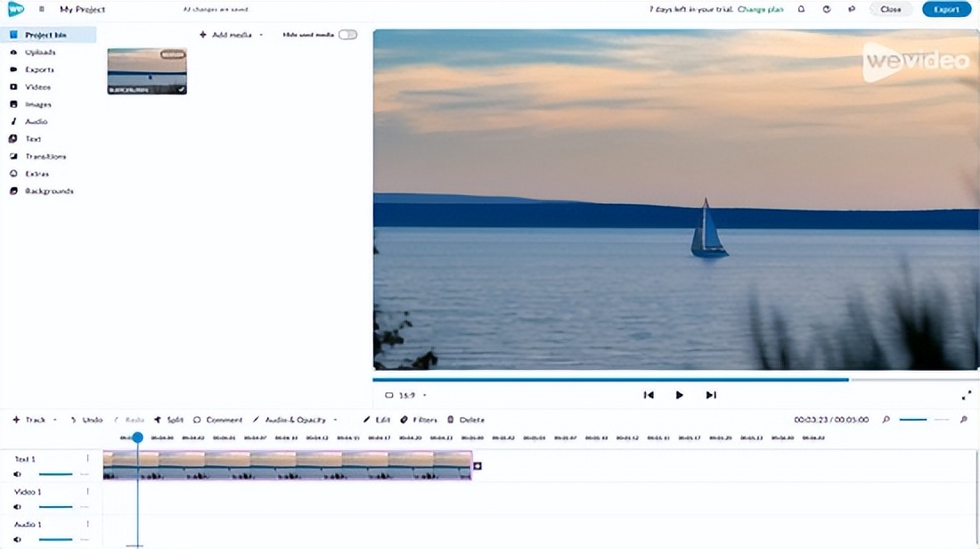Edit the My Project title
This screenshot has width=980, height=549.
click(83, 10)
